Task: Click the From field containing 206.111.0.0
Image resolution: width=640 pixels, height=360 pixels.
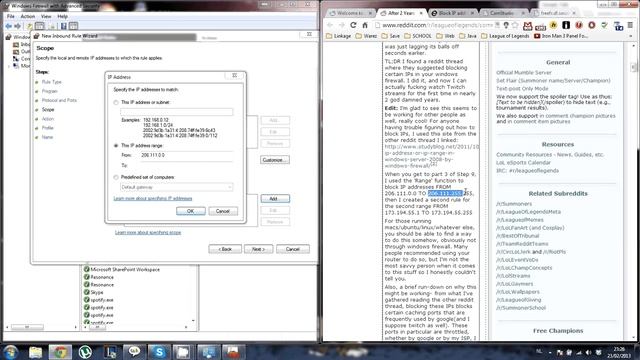Action: pyautogui.click(x=187, y=155)
